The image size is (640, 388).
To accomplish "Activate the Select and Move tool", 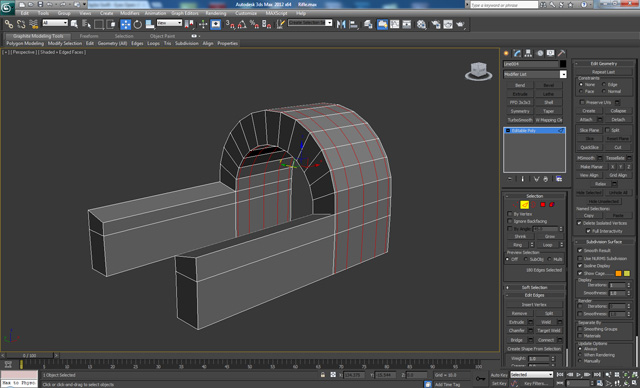I will tap(125, 24).
